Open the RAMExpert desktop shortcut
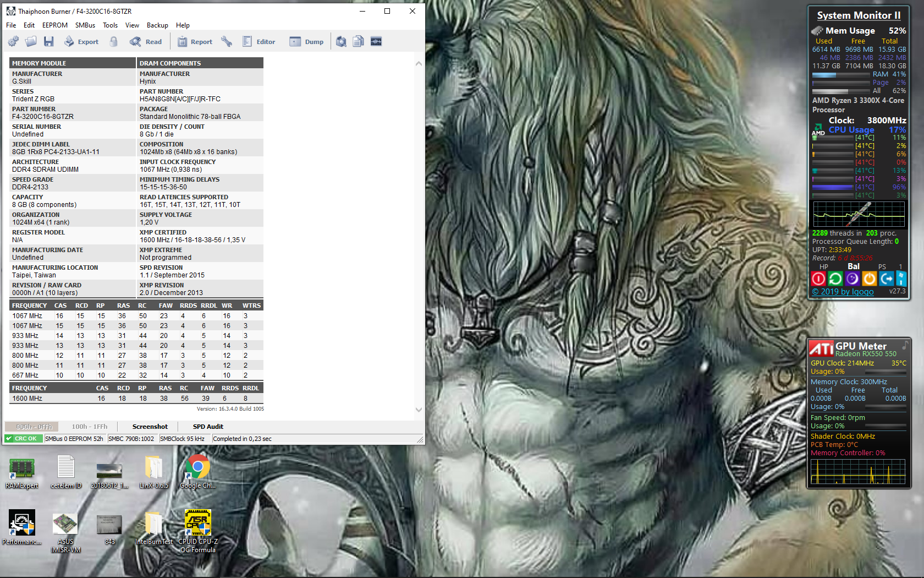The height and width of the screenshot is (578, 924). point(22,473)
